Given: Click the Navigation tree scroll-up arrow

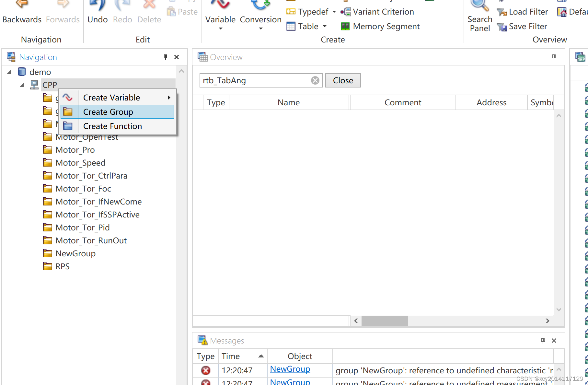Looking at the screenshot, I should [x=181, y=71].
